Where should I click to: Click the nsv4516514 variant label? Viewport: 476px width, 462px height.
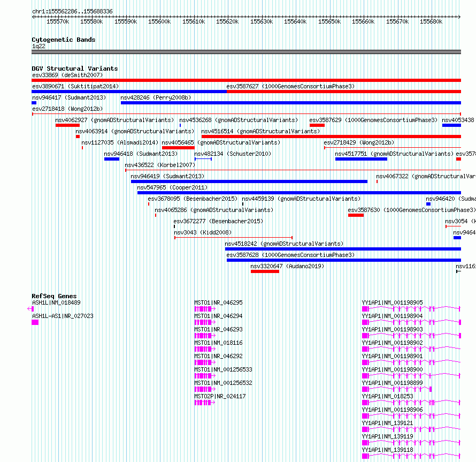[x=261, y=131]
